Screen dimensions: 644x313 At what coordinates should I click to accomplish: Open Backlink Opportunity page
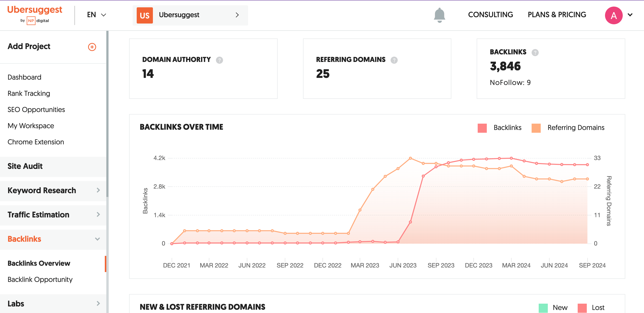click(40, 279)
